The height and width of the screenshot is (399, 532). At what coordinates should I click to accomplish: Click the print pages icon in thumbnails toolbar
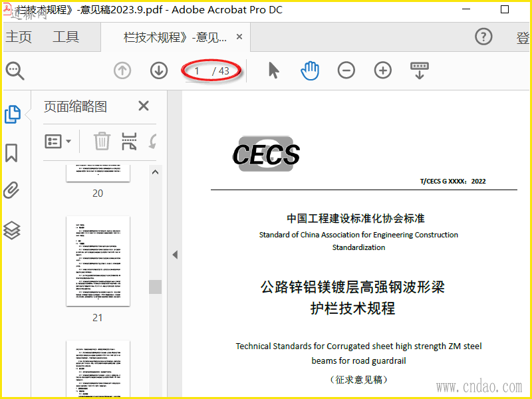(x=129, y=141)
